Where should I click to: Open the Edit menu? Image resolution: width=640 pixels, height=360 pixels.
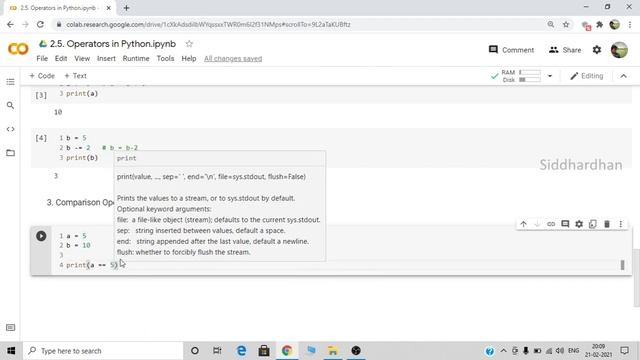(61, 58)
